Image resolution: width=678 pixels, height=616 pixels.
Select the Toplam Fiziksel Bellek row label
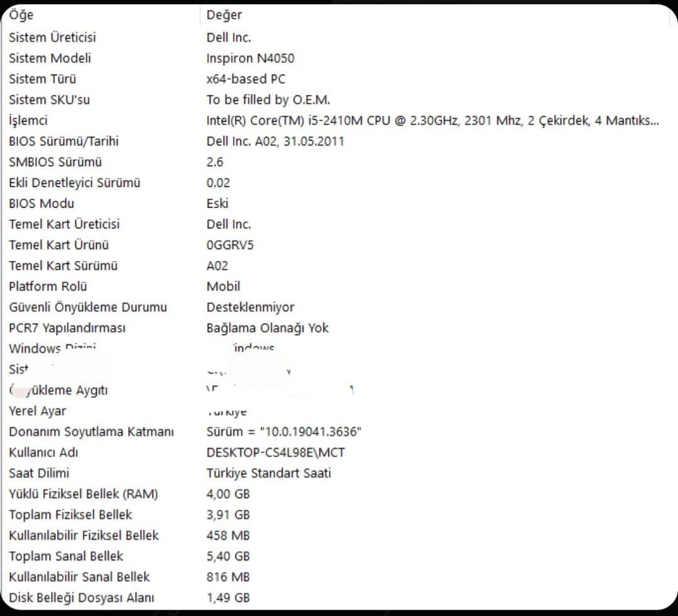pyautogui.click(x=70, y=514)
